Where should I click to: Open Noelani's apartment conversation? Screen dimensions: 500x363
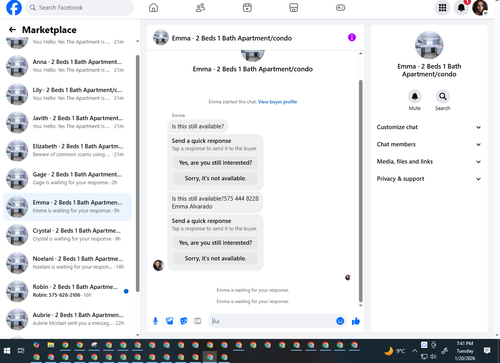click(x=67, y=263)
